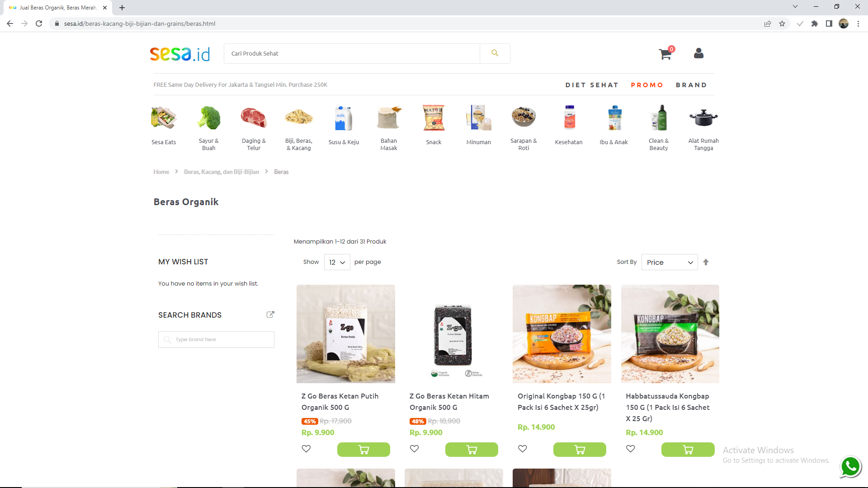Viewport: 868px width, 488px height.
Task: Open WhatsApp chat bubble icon
Action: [850, 466]
